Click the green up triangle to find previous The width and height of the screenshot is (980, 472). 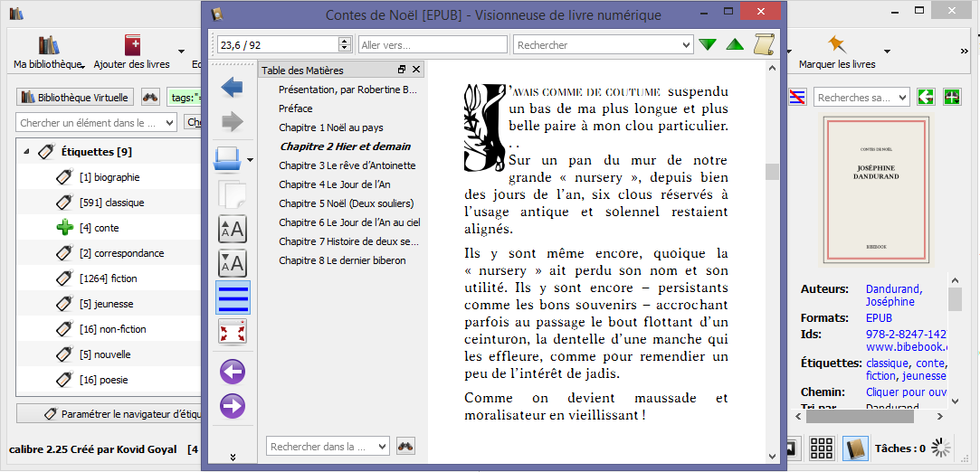click(x=735, y=45)
